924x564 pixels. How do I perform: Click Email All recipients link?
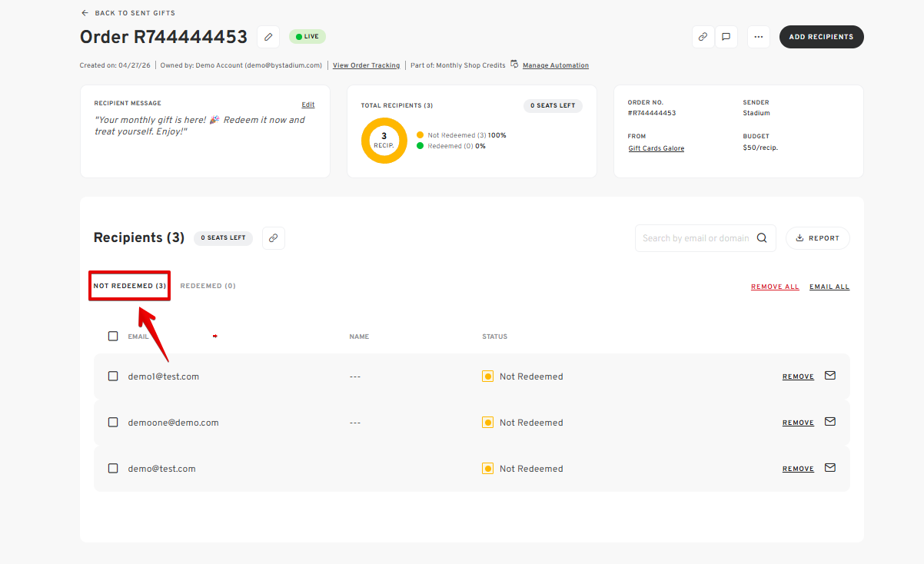(829, 287)
